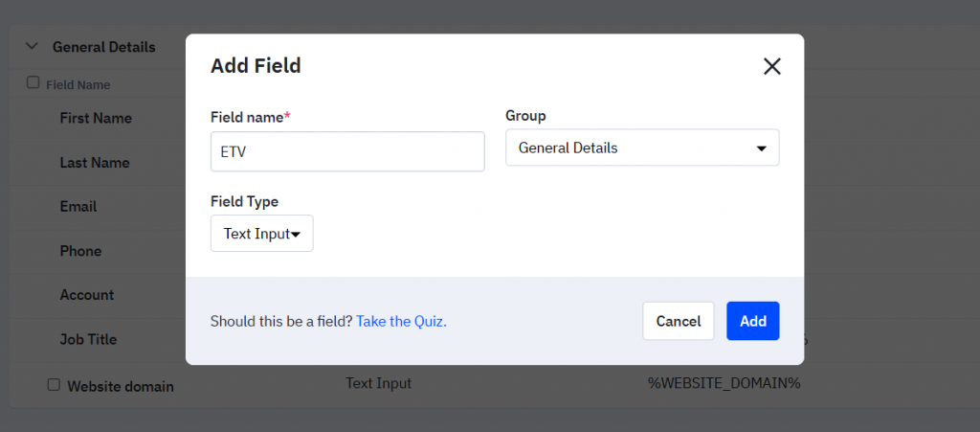Viewport: 980px width, 432px height.
Task: Toggle the Field Name header checkbox
Action: click(x=33, y=83)
